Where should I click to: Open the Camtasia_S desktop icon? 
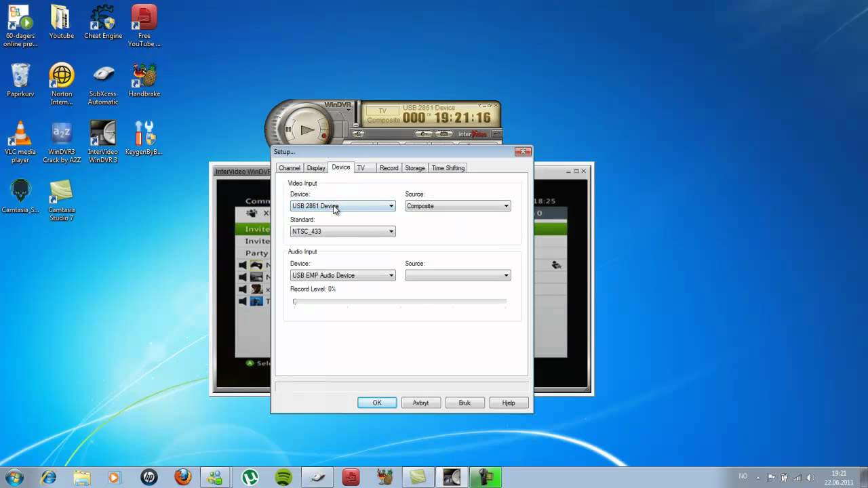[20, 197]
